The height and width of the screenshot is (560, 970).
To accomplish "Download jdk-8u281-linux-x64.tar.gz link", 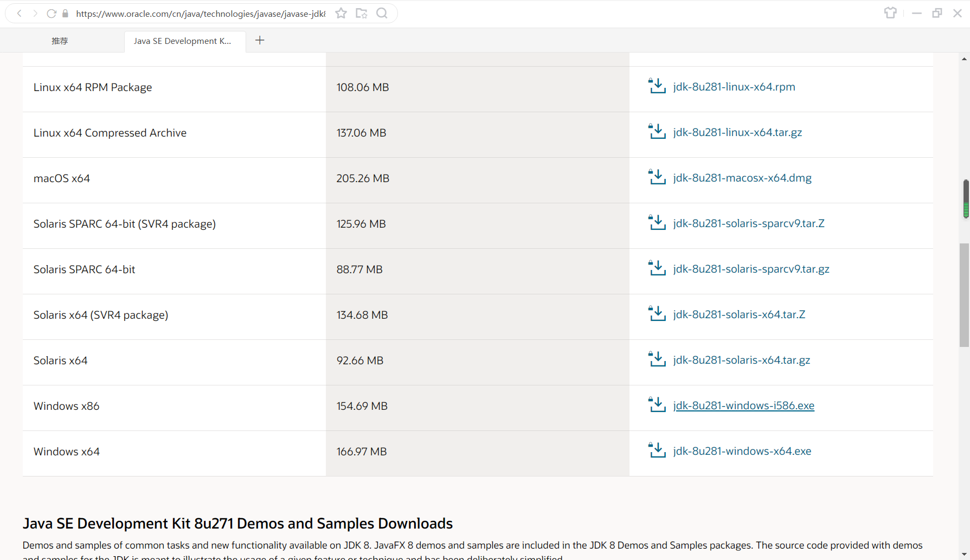I will pos(737,132).
